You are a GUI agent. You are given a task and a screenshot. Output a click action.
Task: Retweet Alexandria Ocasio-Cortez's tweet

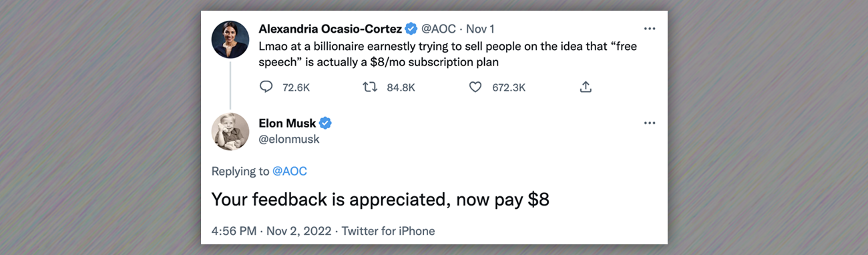pyautogui.click(x=369, y=87)
